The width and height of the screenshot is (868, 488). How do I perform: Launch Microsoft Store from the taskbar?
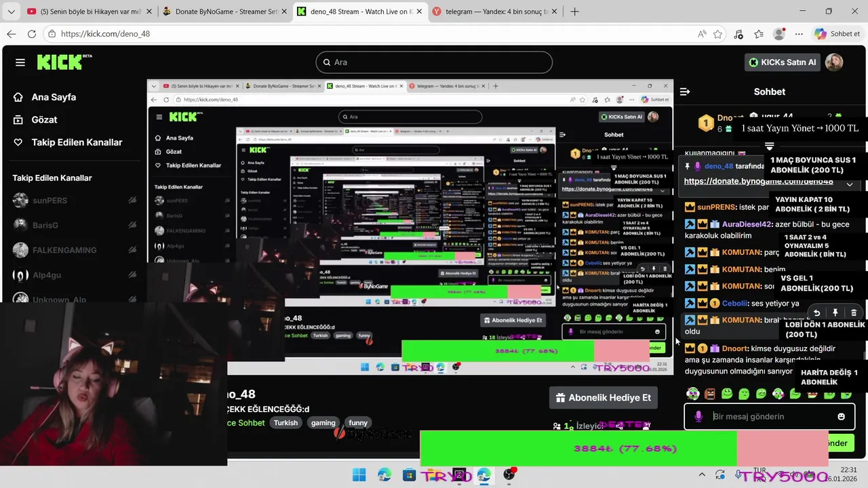pyautogui.click(x=410, y=474)
